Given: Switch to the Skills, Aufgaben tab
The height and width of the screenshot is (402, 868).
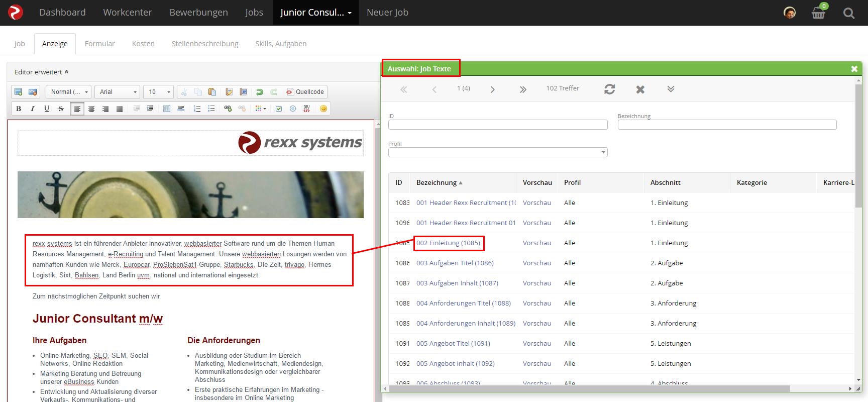Looking at the screenshot, I should [281, 44].
